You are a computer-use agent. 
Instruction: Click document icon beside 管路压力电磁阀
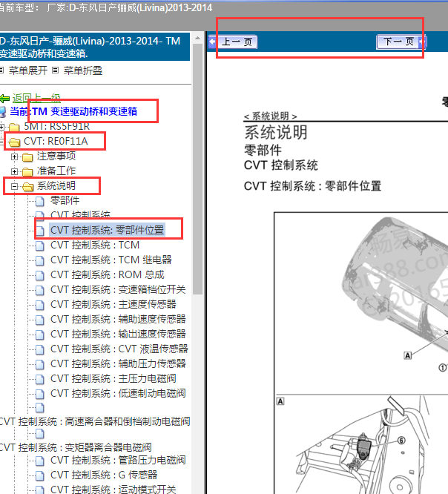(40, 461)
